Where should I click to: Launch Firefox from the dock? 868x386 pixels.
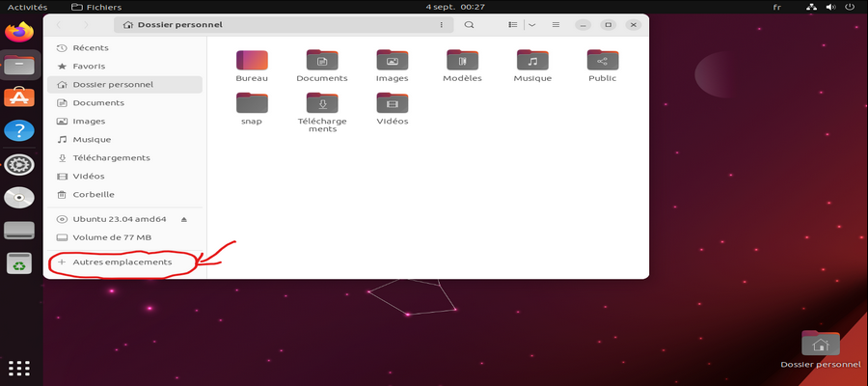tap(18, 32)
